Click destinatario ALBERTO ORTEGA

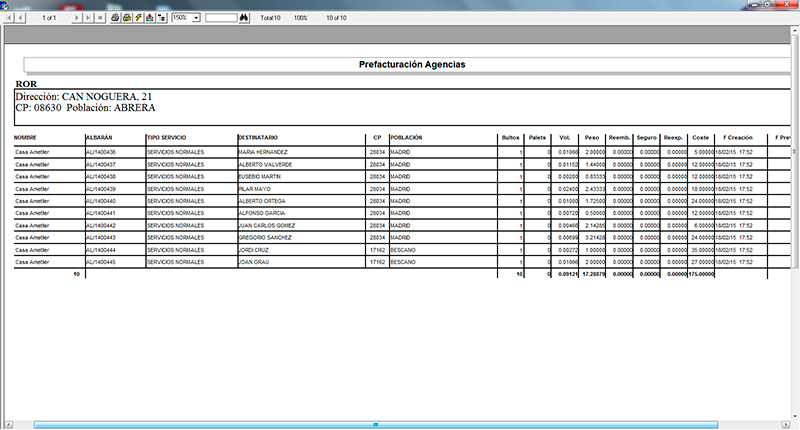tap(262, 201)
